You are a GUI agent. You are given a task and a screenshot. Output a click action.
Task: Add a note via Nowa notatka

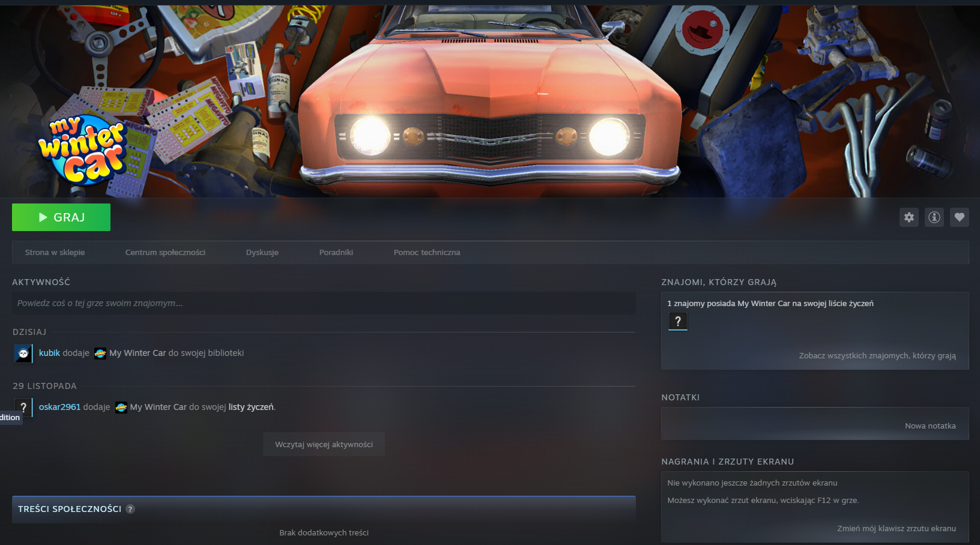click(930, 426)
